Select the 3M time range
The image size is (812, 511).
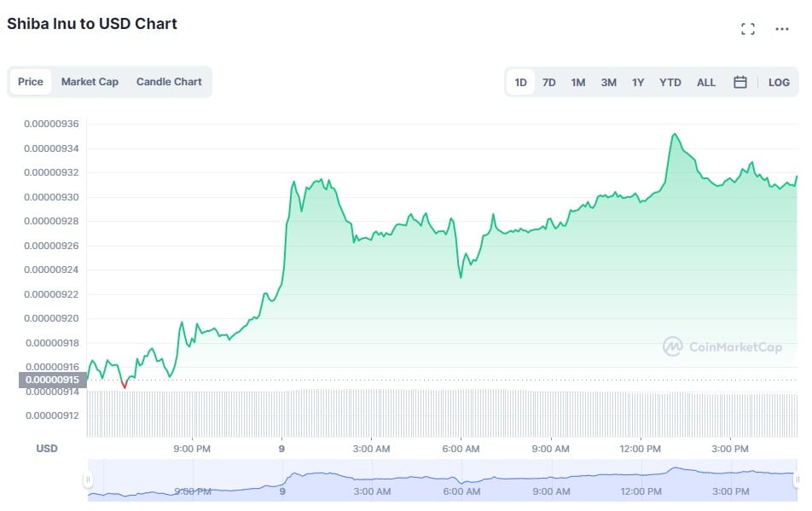[x=608, y=82]
